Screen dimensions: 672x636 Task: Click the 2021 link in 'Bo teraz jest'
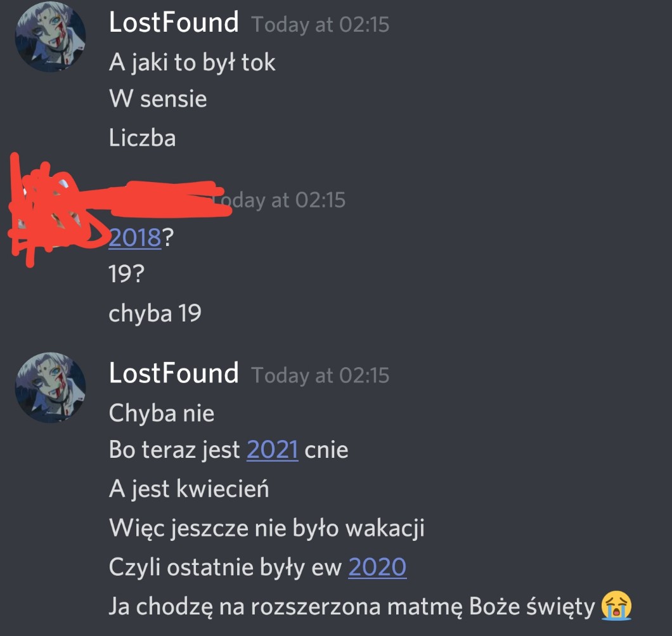273,450
